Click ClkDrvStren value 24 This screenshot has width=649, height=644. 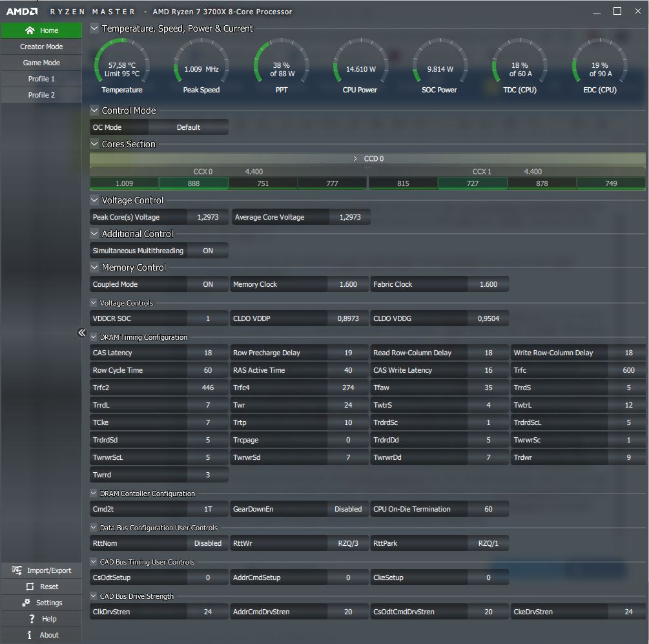[x=208, y=612]
